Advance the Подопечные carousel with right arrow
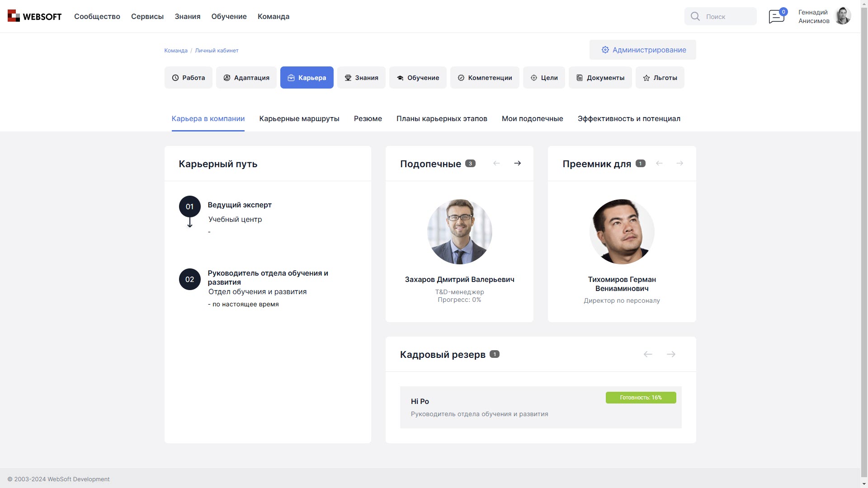Viewport: 868px width, 488px height. [x=518, y=163]
